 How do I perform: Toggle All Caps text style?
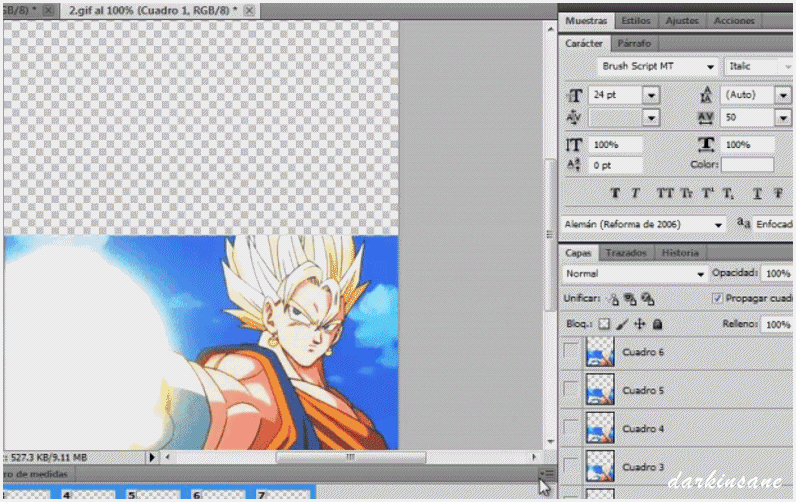[x=665, y=193]
